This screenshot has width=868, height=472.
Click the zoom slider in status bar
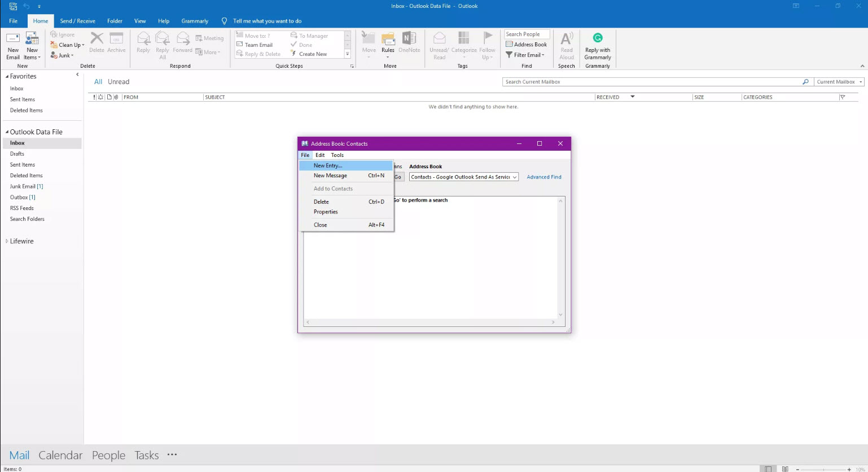[823, 469]
